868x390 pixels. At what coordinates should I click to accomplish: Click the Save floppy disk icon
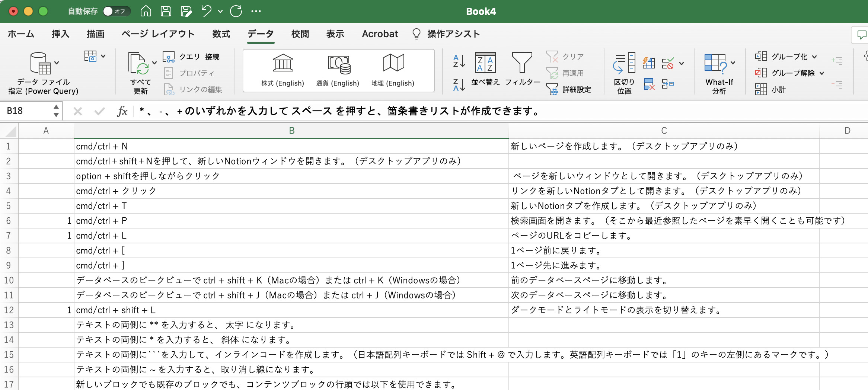(166, 11)
